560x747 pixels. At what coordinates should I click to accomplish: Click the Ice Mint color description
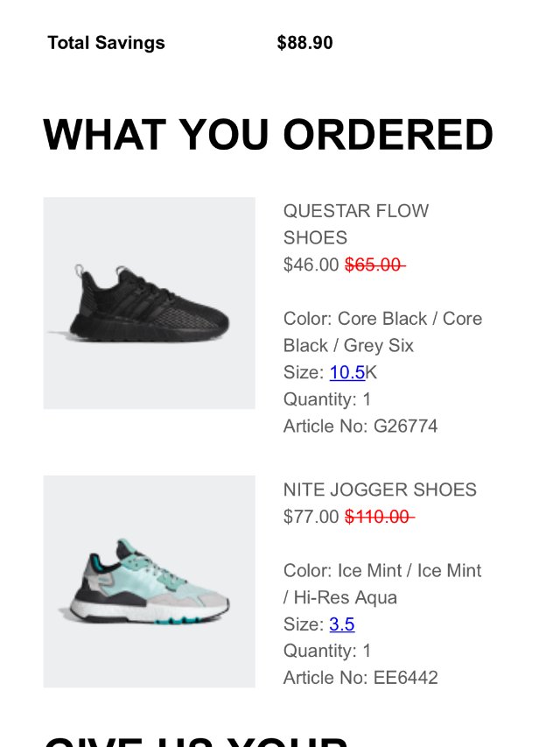pyautogui.click(x=382, y=583)
